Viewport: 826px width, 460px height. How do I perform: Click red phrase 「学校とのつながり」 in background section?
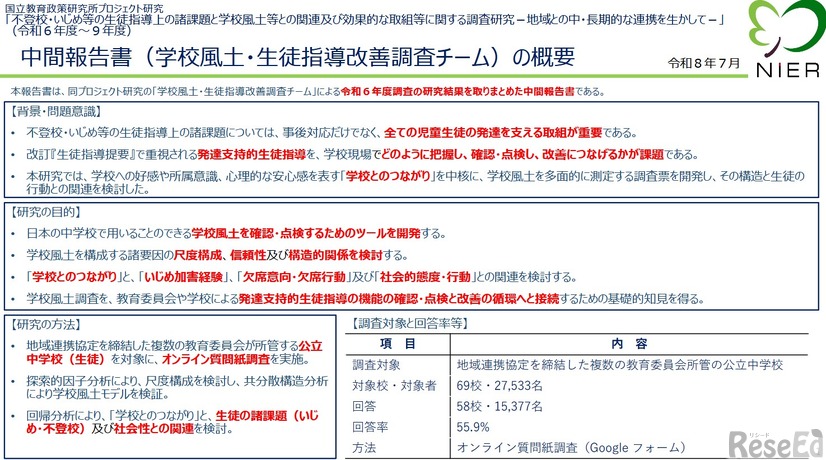click(x=388, y=176)
